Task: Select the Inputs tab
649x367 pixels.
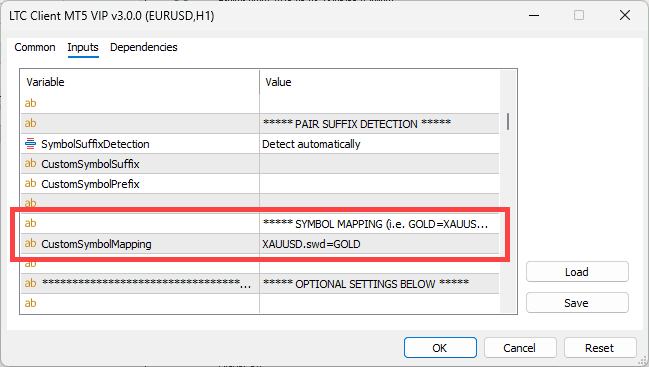Action: click(83, 47)
